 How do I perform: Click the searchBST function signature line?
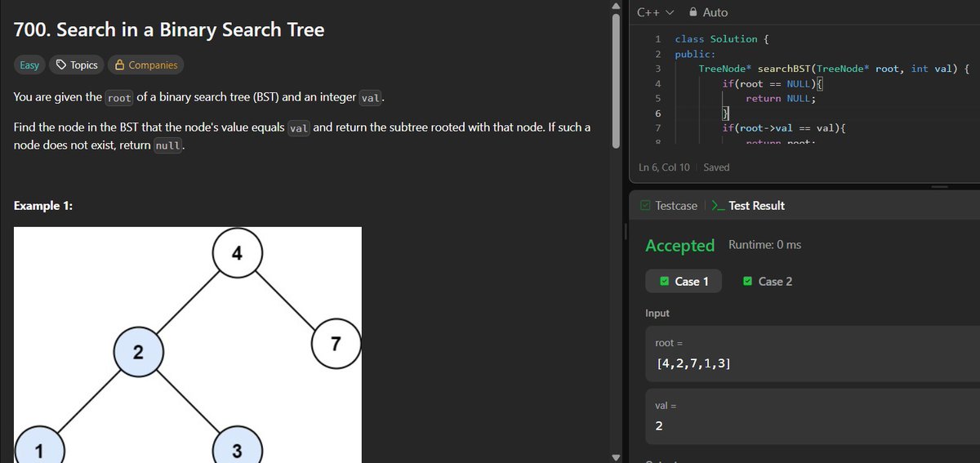point(834,69)
